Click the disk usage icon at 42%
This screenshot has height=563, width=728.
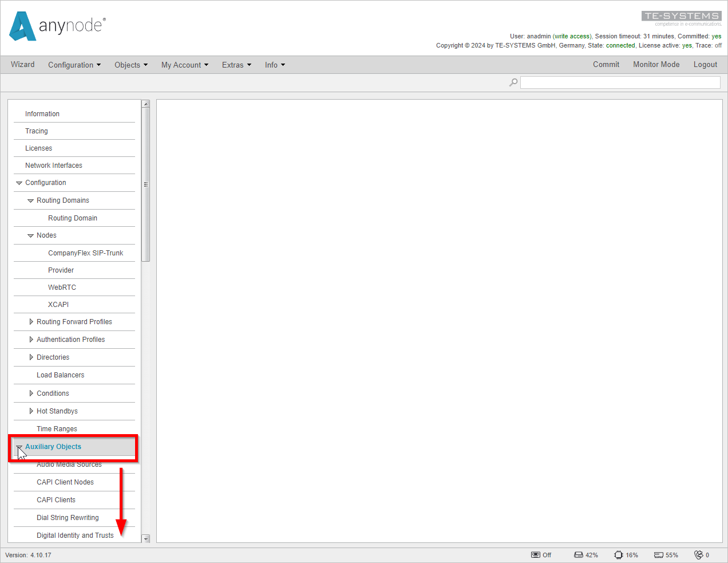coord(578,554)
